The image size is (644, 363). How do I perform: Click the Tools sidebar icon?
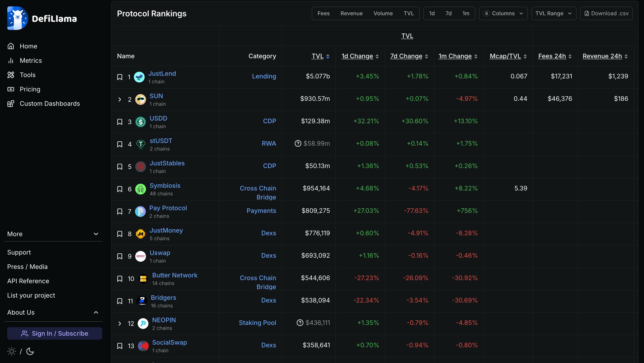[x=11, y=75]
